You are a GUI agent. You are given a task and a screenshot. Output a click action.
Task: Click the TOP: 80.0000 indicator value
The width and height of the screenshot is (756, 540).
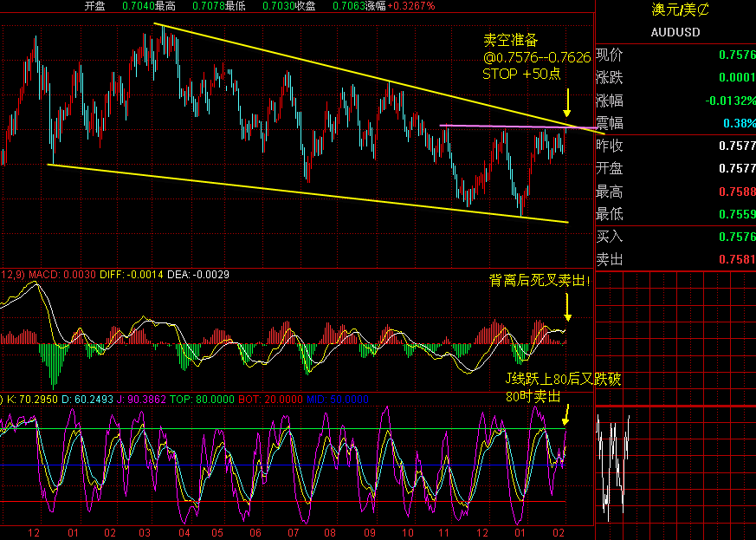[x=202, y=400]
